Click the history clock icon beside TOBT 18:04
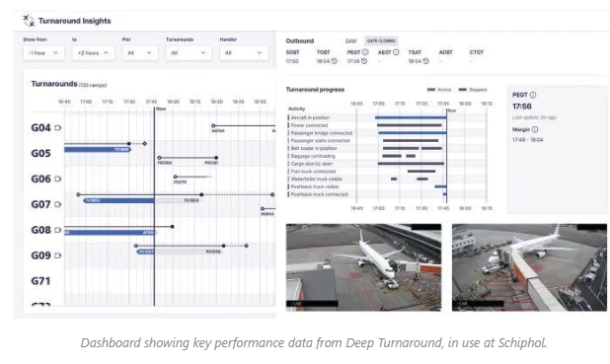 [335, 61]
